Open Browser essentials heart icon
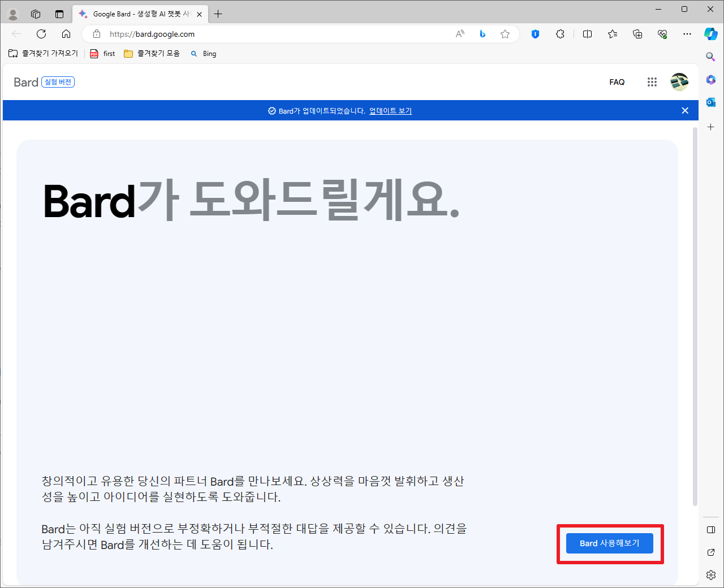724x588 pixels. pos(662,34)
